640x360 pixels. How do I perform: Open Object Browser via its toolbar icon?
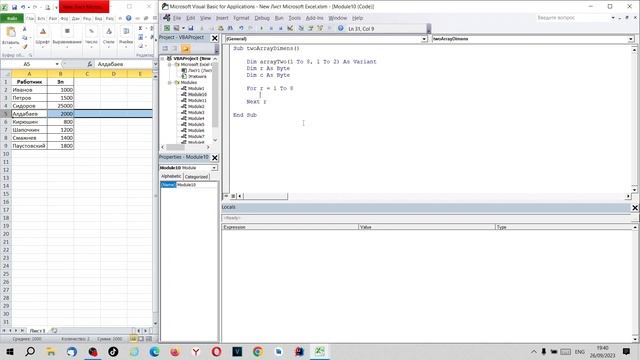(x=320, y=28)
